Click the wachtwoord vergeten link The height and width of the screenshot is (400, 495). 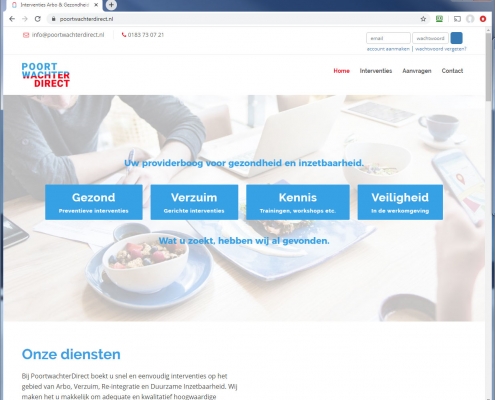[x=441, y=49]
